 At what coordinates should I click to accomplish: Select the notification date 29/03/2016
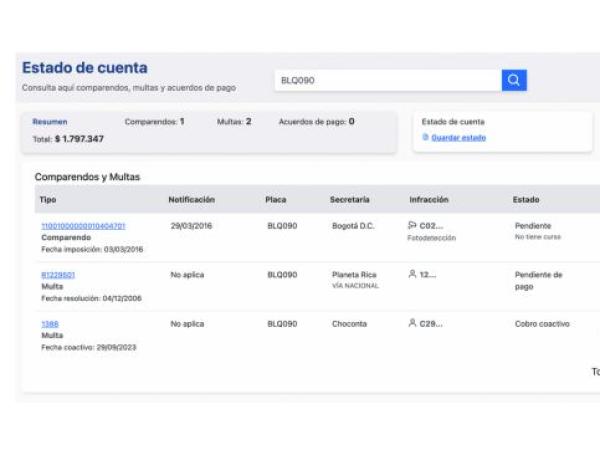(191, 226)
